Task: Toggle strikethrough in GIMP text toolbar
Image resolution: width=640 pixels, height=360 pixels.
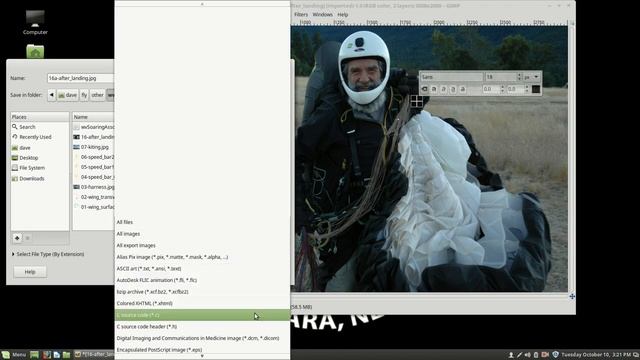Action: coord(462,89)
